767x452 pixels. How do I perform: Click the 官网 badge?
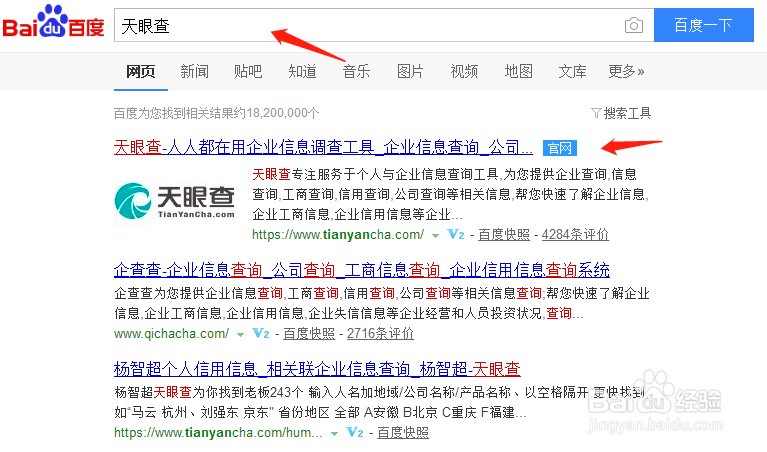pyautogui.click(x=560, y=148)
